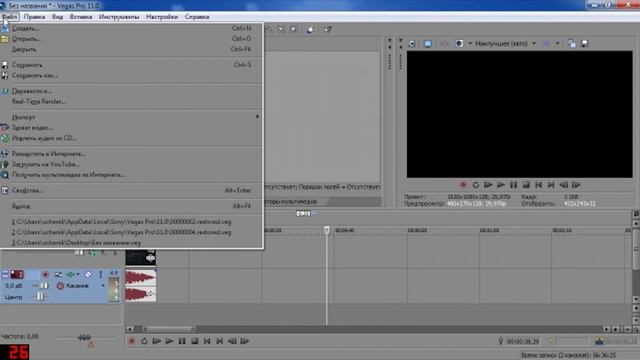The height and width of the screenshot is (360, 640).
Task: Go to end in timeline transport bar
Action: (220, 341)
